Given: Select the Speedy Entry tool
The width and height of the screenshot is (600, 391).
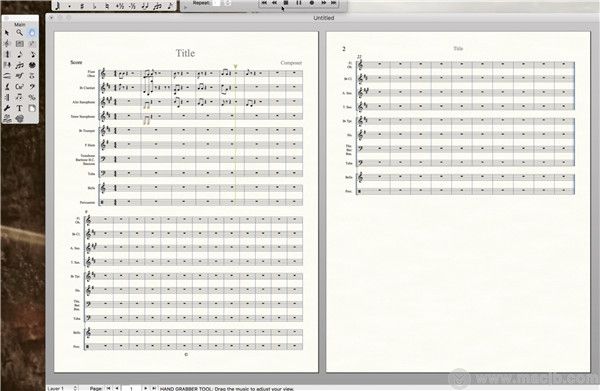Looking at the screenshot, I should click(32, 54).
